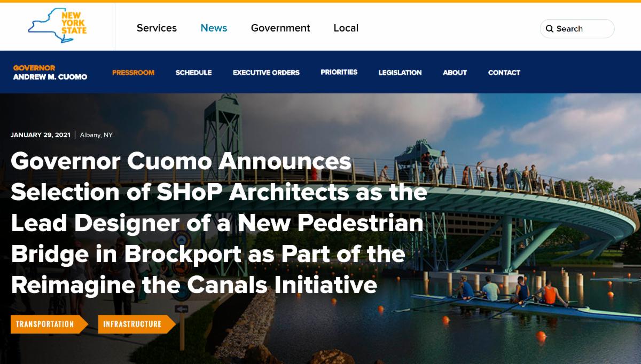Go to the Legislation page
The image size is (641, 364).
tap(400, 73)
